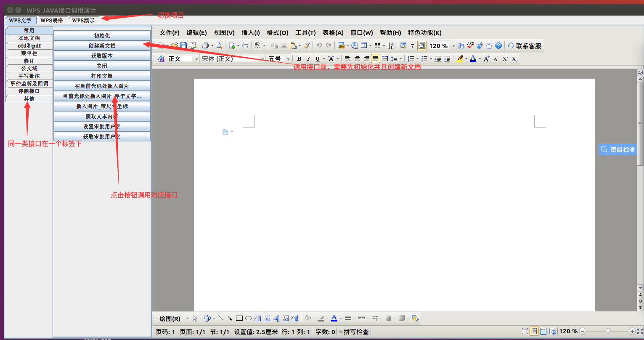Open the 插入(I) menu
The image size is (644, 340).
[x=250, y=33]
